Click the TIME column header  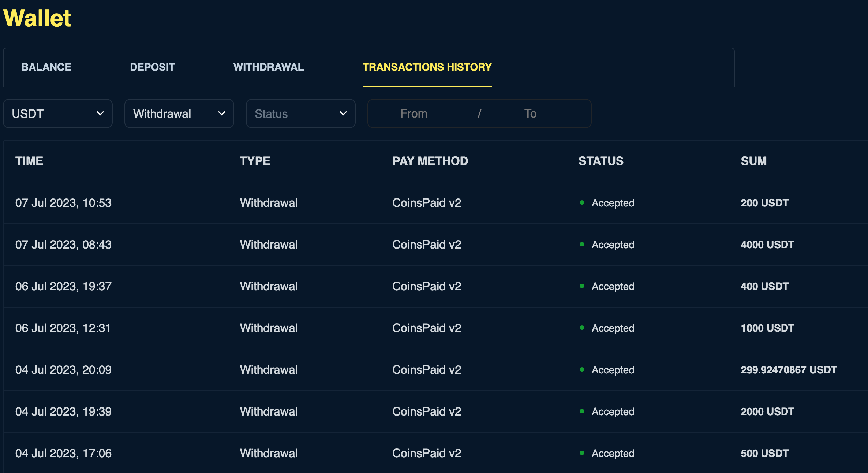coord(29,161)
